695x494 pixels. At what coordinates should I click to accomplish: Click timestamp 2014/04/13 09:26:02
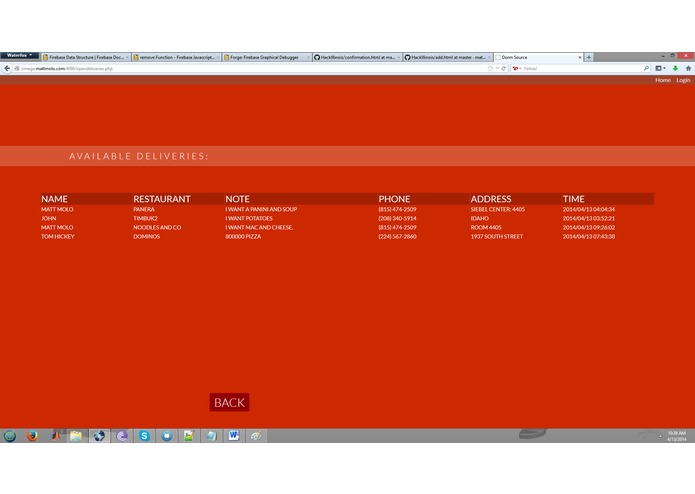tap(589, 227)
